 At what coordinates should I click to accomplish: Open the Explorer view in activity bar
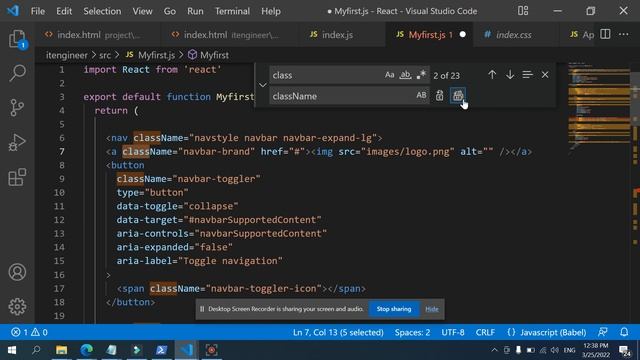coord(17,39)
